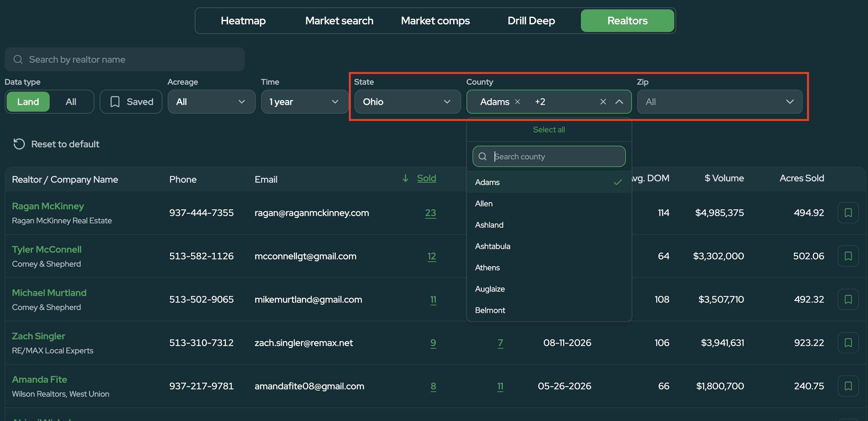Click Select all counties
The width and height of the screenshot is (868, 421).
(549, 129)
